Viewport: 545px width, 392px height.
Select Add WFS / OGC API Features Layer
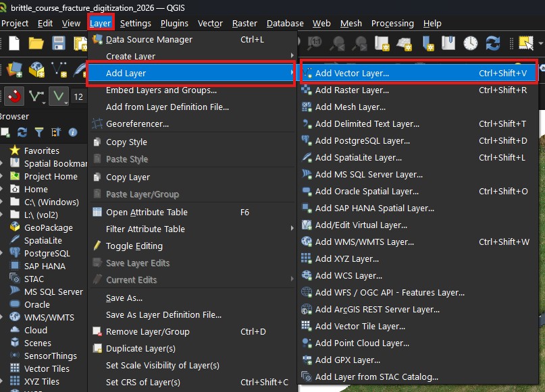coord(419,293)
